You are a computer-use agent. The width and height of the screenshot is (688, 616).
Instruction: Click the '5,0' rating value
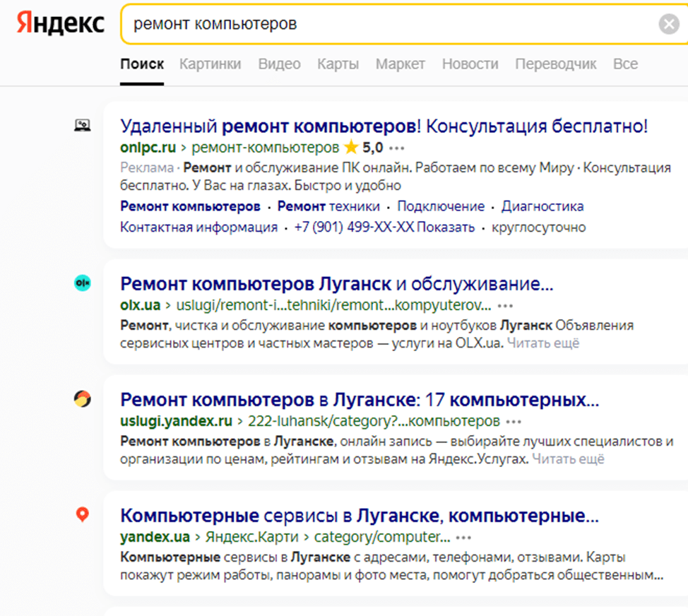(x=372, y=148)
